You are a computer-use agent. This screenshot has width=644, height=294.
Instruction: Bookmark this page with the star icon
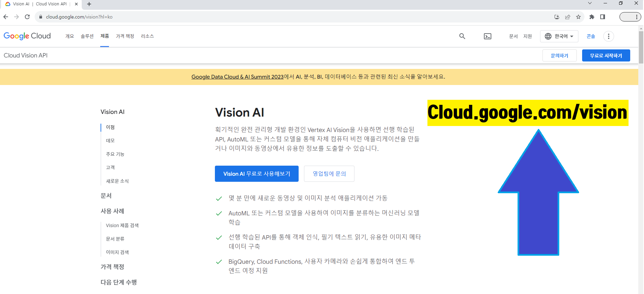click(x=578, y=17)
